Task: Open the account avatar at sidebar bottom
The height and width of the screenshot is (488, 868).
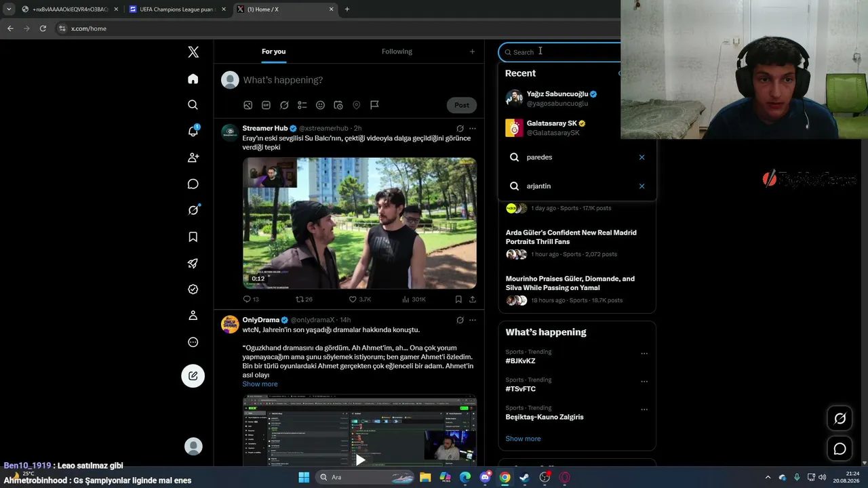Action: coord(193,446)
